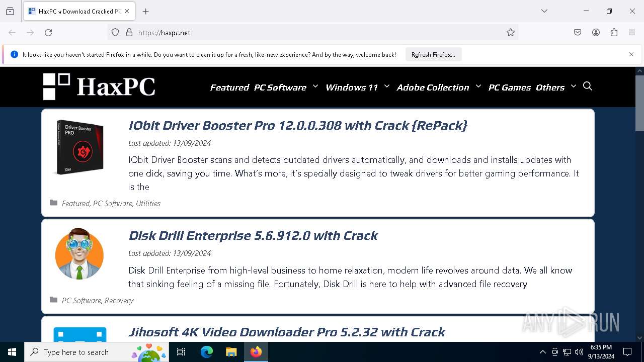Click Jihosoft downloader thumbnail

click(x=79, y=334)
